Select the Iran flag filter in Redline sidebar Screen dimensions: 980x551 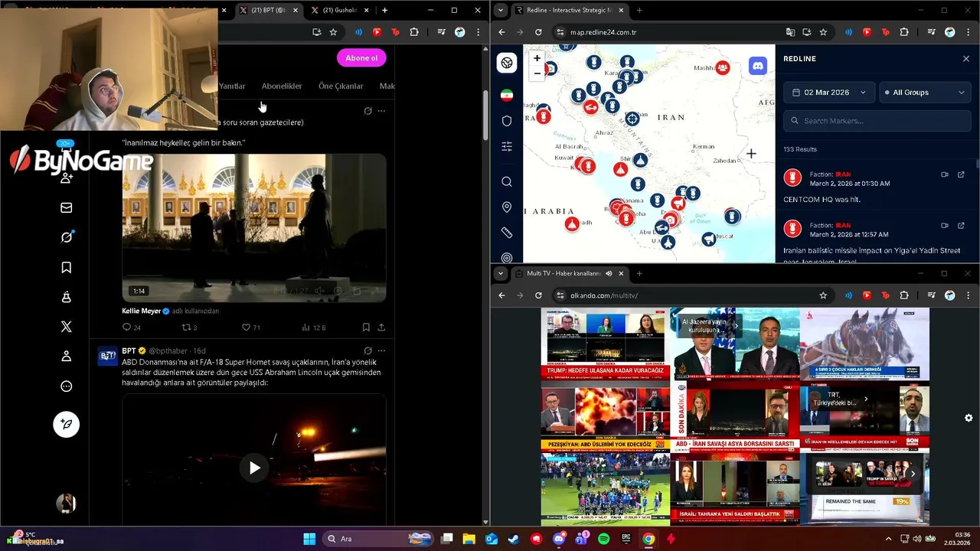507,95
